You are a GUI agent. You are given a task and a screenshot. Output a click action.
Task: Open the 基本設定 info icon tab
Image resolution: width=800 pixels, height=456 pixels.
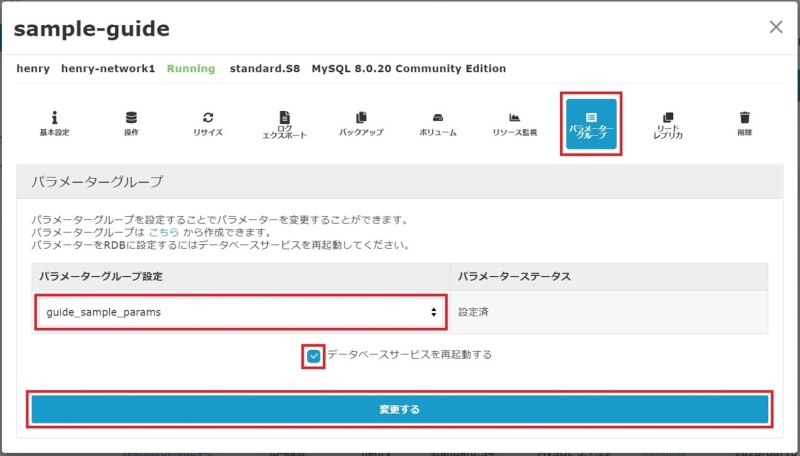pos(54,123)
